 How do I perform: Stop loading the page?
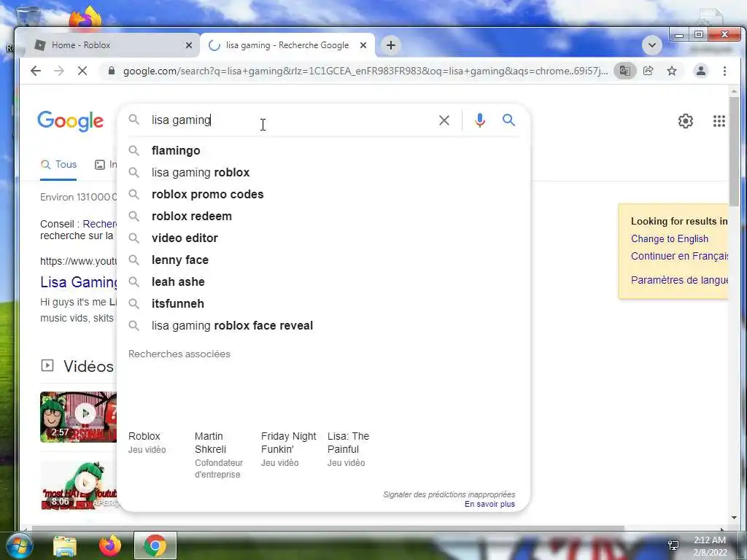tap(82, 71)
